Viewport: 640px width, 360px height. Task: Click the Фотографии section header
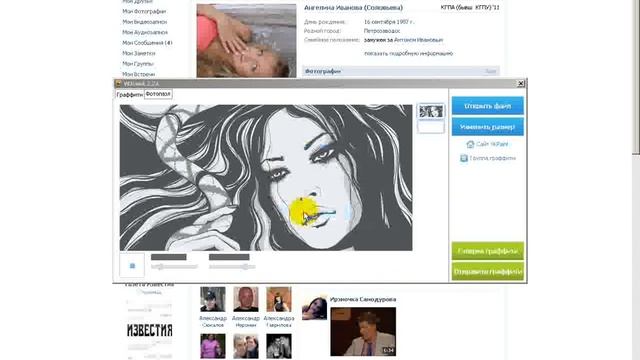[x=401, y=71]
